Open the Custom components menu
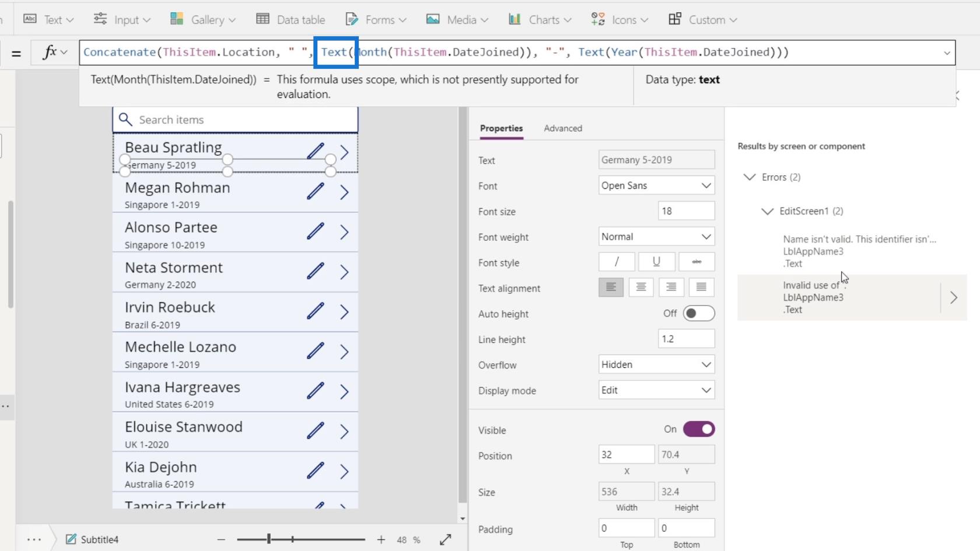Screen dimensions: 980x551 click(x=702, y=20)
